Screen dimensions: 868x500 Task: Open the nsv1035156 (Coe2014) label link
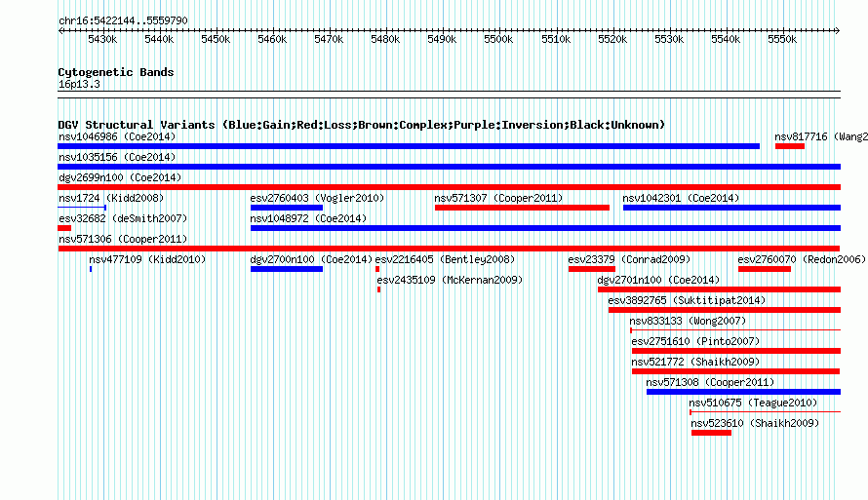pyautogui.click(x=117, y=157)
